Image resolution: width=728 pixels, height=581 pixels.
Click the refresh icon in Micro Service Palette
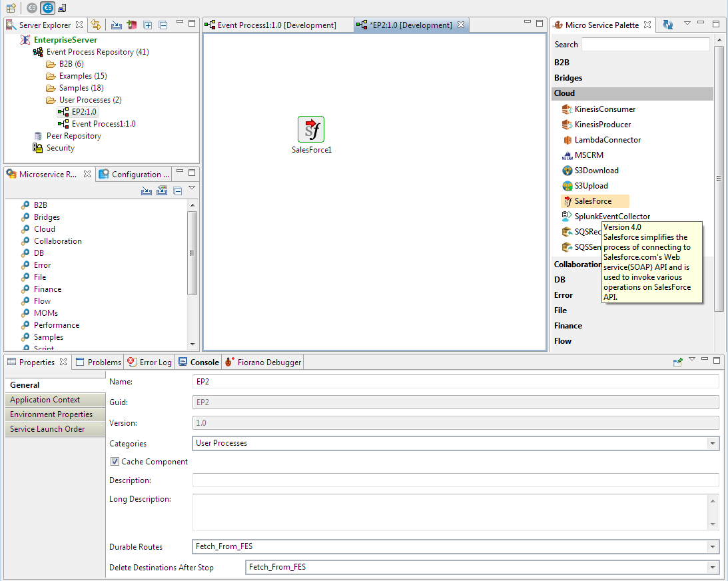click(x=668, y=25)
